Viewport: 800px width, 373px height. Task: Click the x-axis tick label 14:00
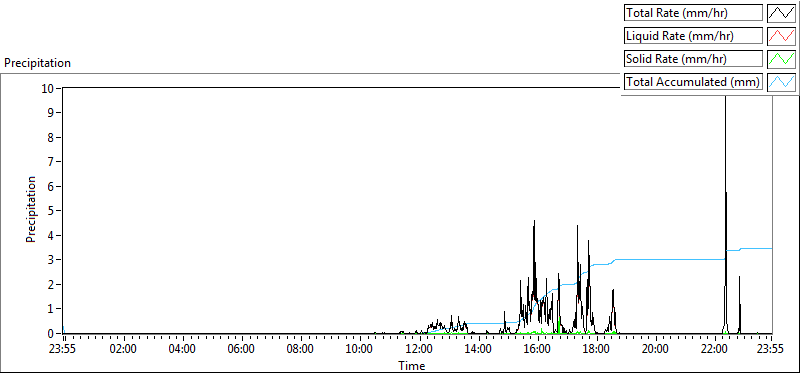[478, 350]
